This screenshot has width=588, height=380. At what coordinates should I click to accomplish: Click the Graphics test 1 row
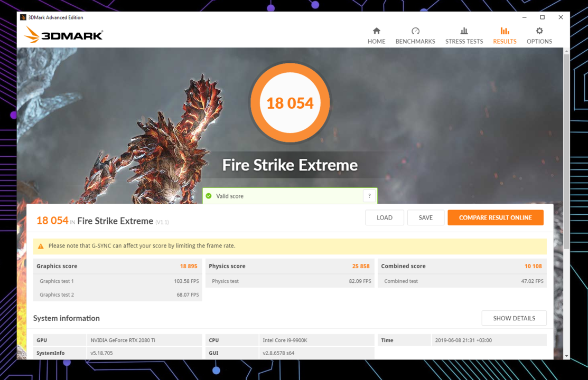[x=118, y=281]
